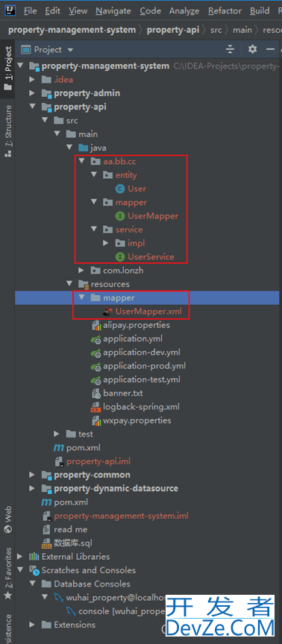Image resolution: width=282 pixels, height=644 pixels.
Task: Select the UserMapper interface icon
Action: click(x=120, y=216)
